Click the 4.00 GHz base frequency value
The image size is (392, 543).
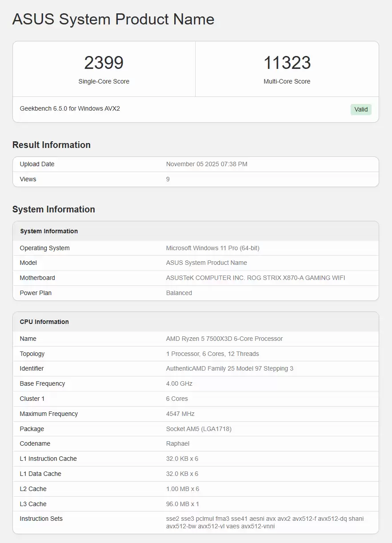point(179,383)
